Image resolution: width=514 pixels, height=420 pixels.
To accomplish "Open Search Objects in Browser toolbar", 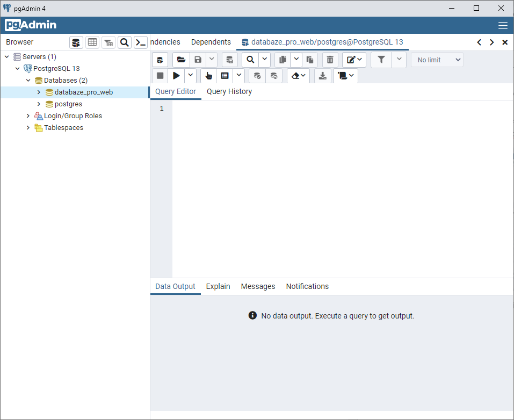I will tap(125, 42).
